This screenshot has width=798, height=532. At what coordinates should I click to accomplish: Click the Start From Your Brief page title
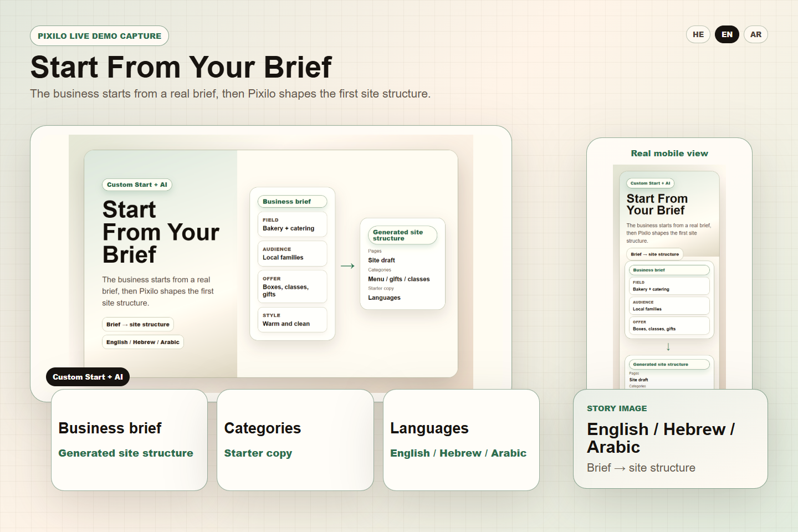click(181, 67)
